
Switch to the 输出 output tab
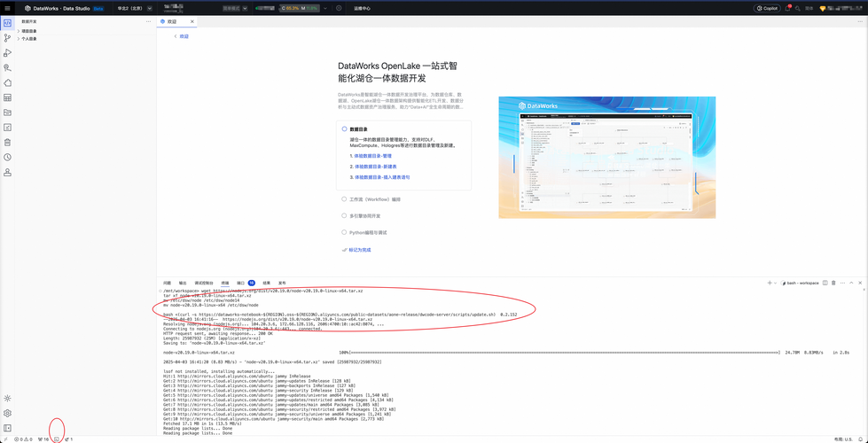[x=182, y=283]
